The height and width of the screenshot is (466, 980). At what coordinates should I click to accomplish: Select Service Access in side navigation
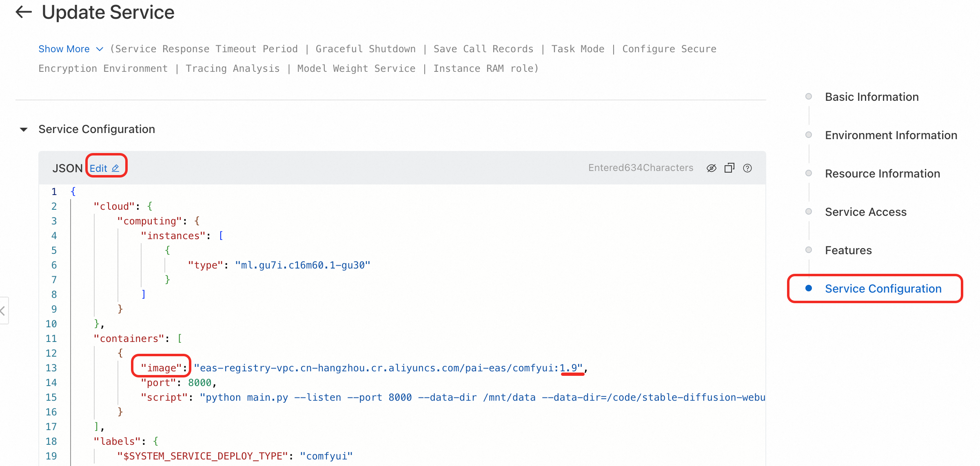[865, 212]
